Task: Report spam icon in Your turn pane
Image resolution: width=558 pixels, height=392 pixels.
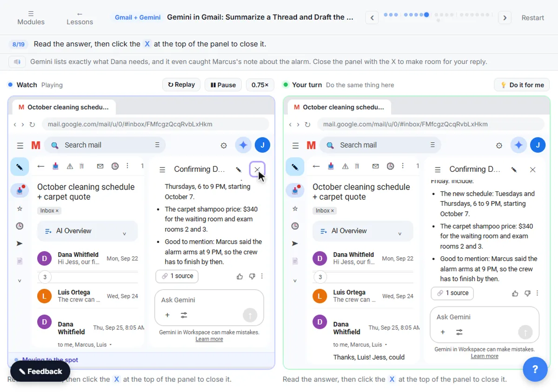Action: tap(345, 166)
